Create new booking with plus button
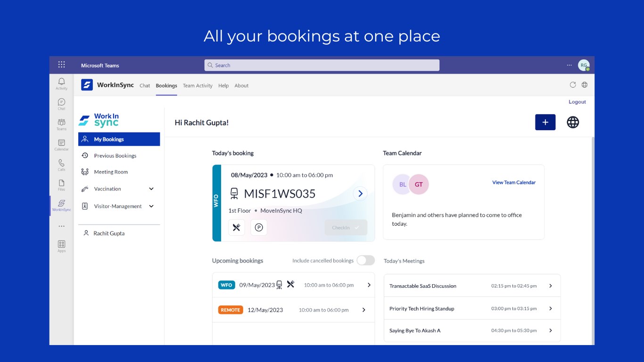The width and height of the screenshot is (644, 362). pos(545,122)
